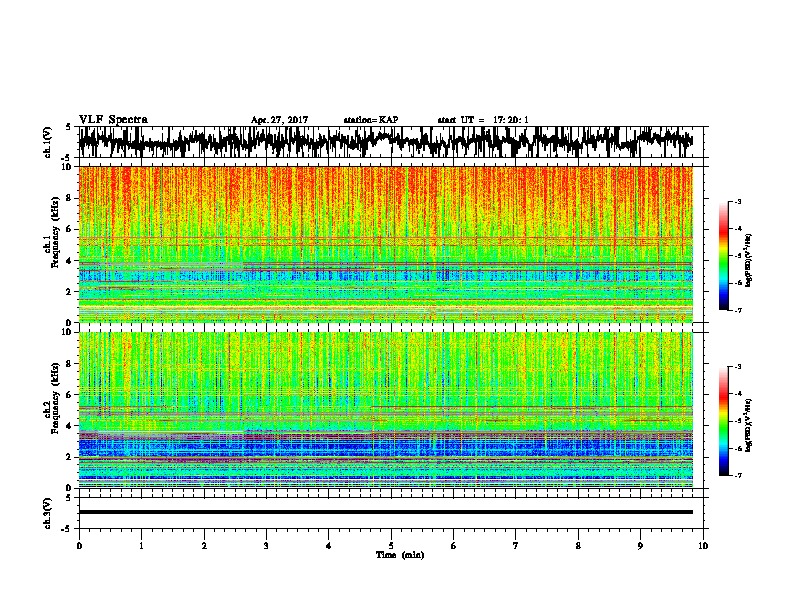The height and width of the screenshot is (612, 792).
Task: Click time axis tick label "3"
Action: point(266,546)
